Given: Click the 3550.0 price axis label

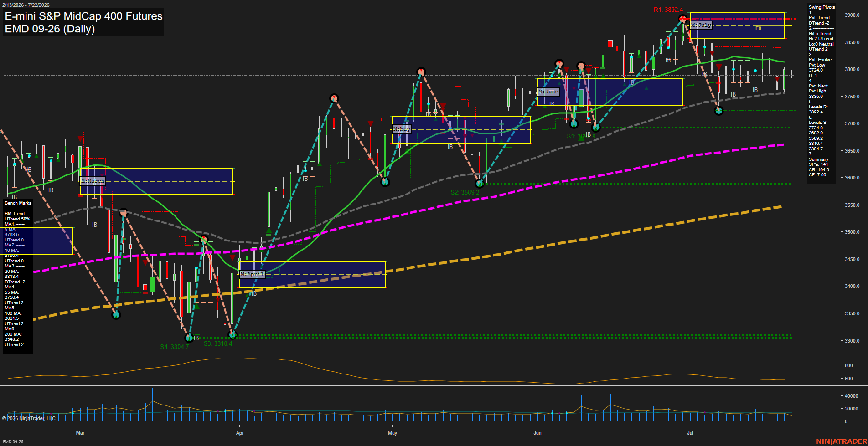Looking at the screenshot, I should tap(852, 205).
